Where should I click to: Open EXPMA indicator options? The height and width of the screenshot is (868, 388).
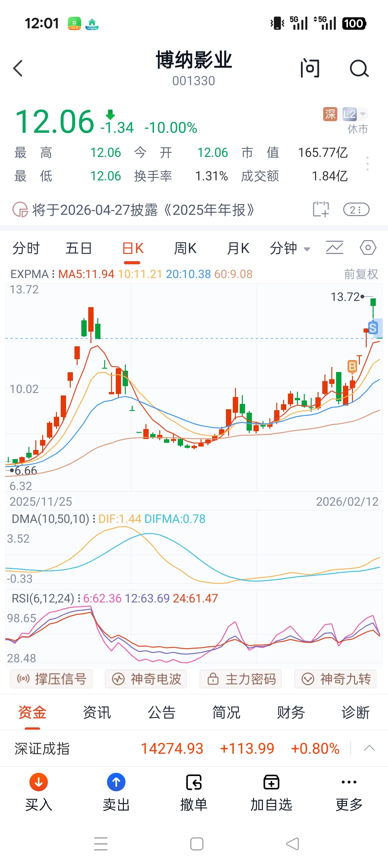coord(32,274)
